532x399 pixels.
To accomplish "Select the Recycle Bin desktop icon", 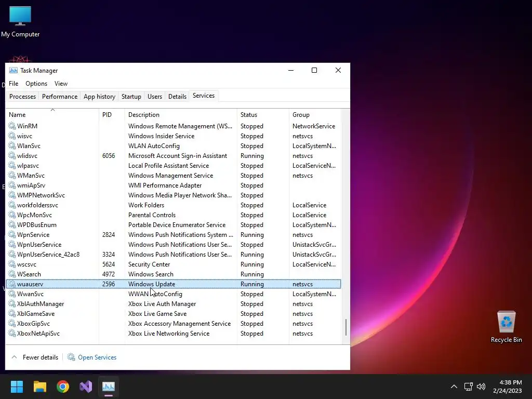I will pos(506,327).
